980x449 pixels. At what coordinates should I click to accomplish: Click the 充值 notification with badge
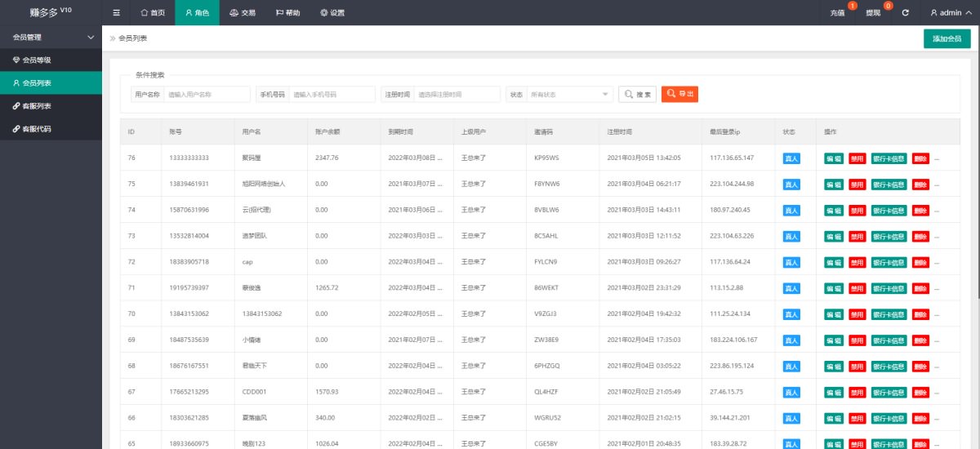(x=837, y=13)
